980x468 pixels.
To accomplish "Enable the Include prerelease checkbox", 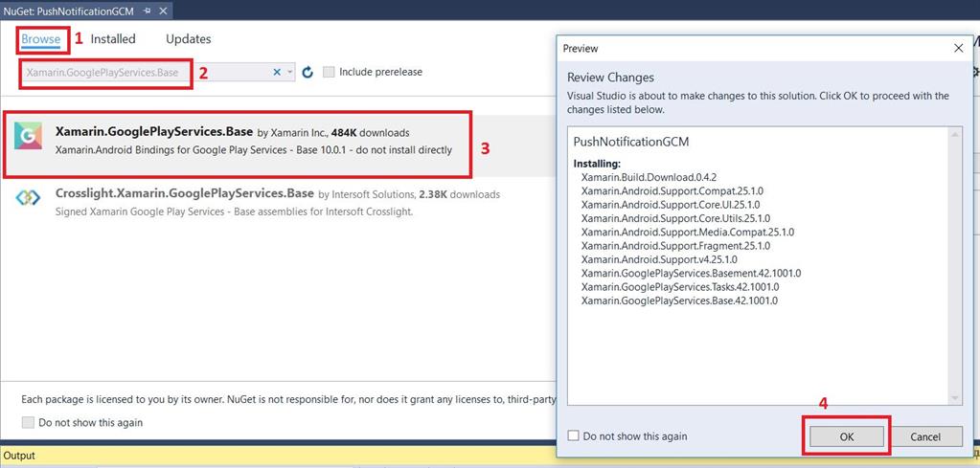I will (329, 72).
